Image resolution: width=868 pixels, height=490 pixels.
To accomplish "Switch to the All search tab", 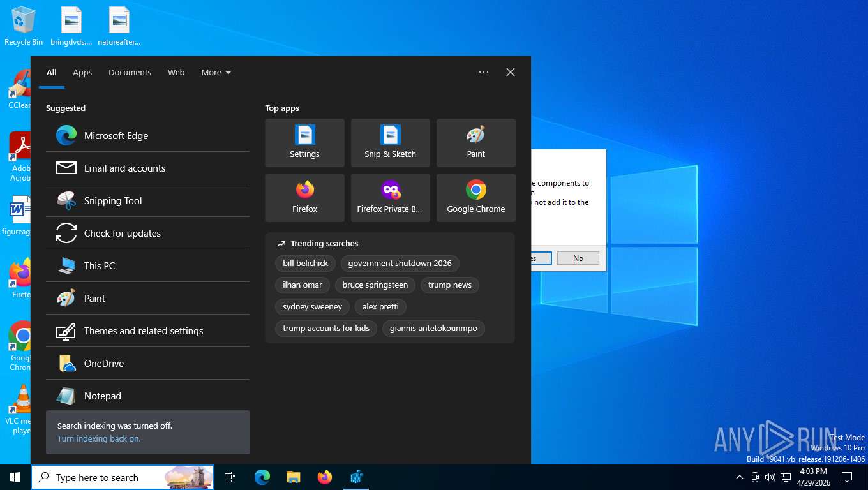I will (52, 72).
